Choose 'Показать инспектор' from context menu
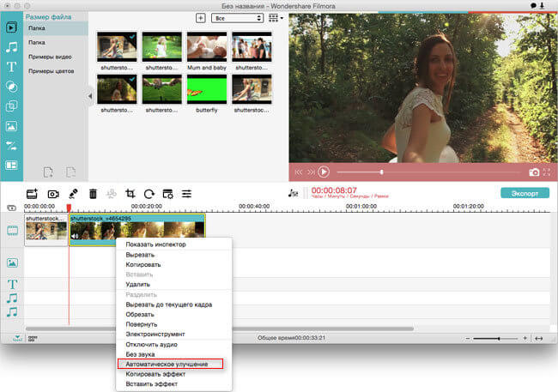 pyautogui.click(x=174, y=244)
